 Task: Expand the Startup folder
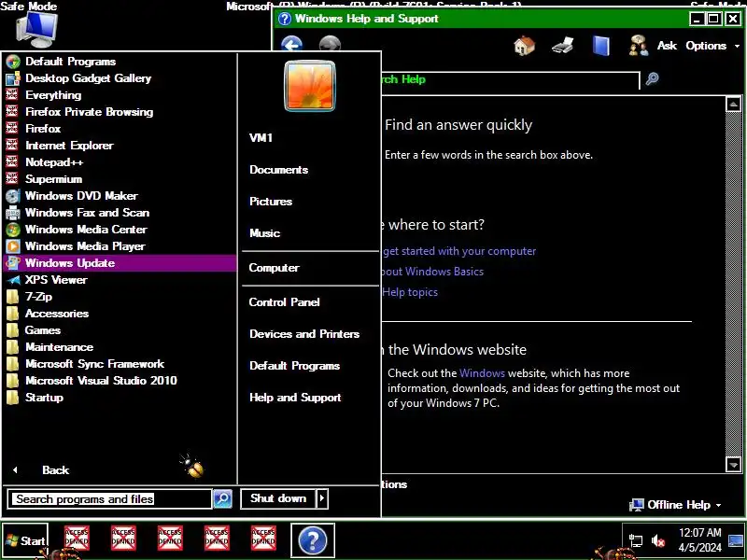[120, 398]
